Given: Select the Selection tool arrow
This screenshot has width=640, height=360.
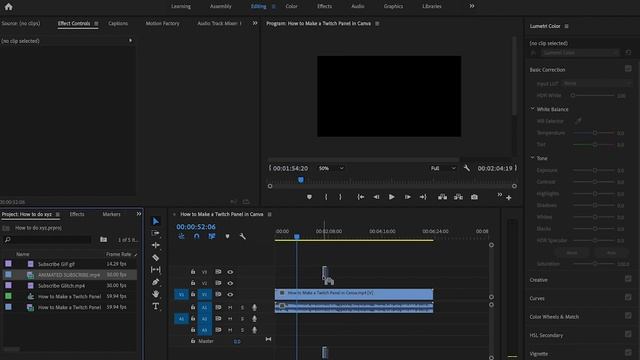Looking at the screenshot, I should click(156, 221).
